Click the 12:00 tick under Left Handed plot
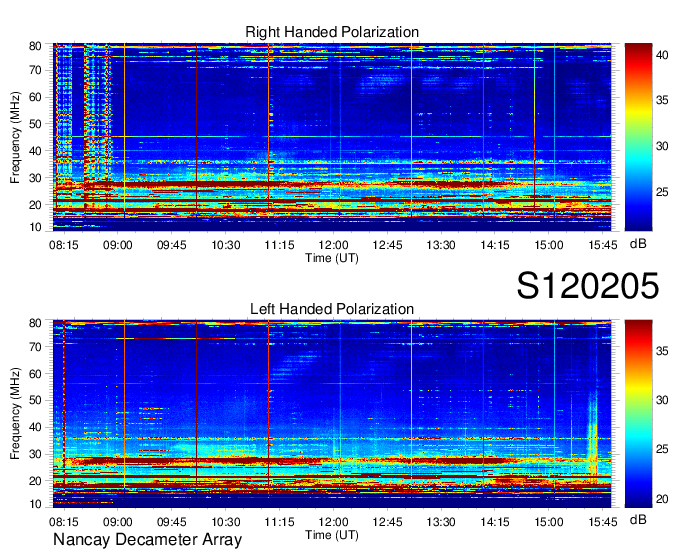The width and height of the screenshot is (680, 552). [x=333, y=522]
